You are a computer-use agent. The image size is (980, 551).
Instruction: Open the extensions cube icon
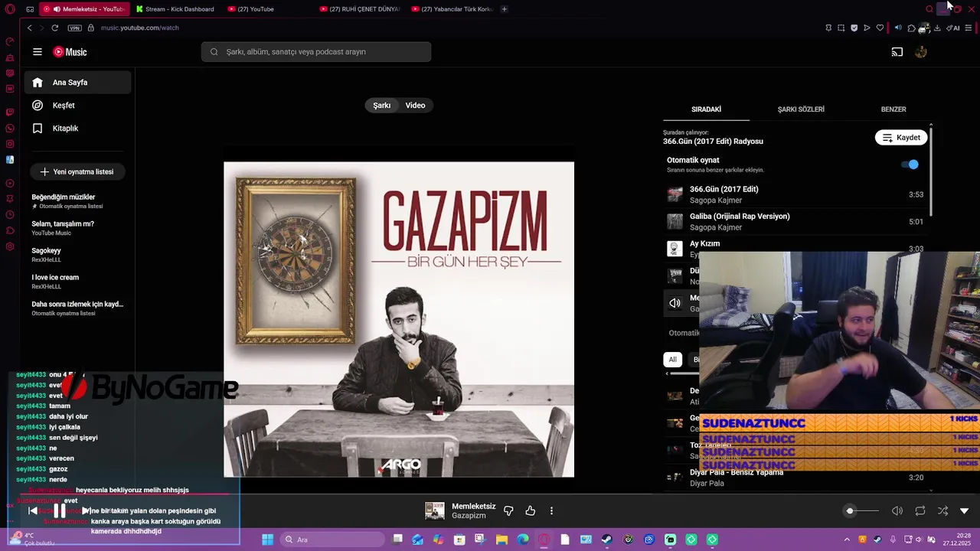point(911,28)
